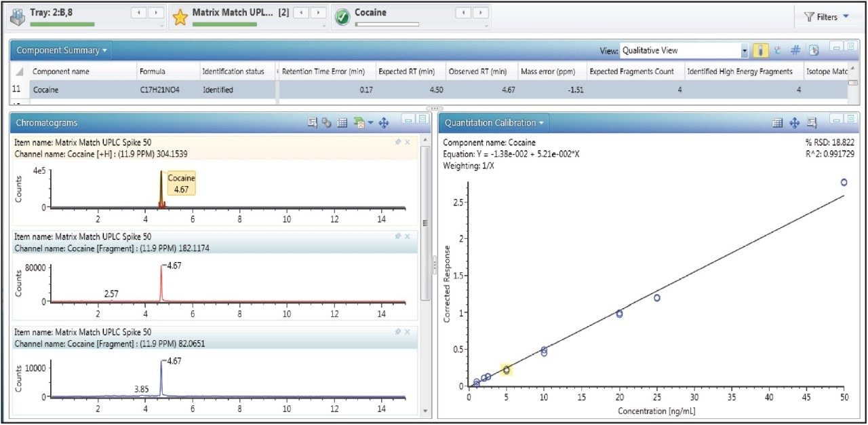Go to previous Matrix Match injection
This screenshot has height=425, width=868.
click(x=302, y=13)
